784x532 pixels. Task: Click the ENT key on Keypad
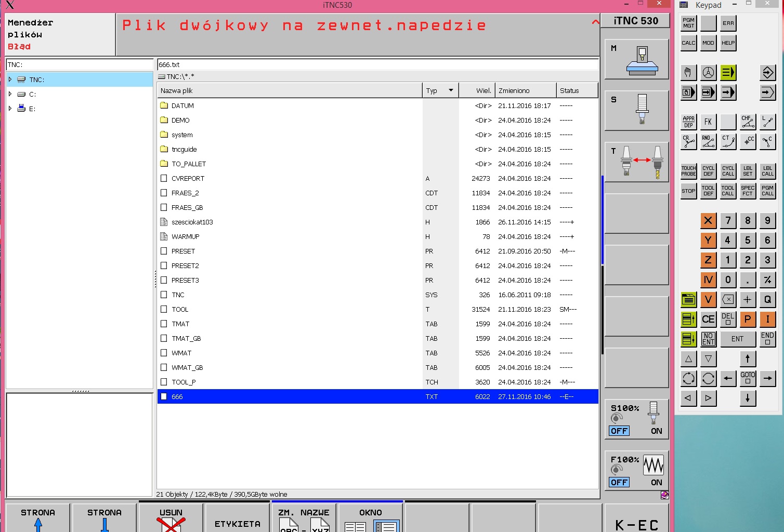738,339
